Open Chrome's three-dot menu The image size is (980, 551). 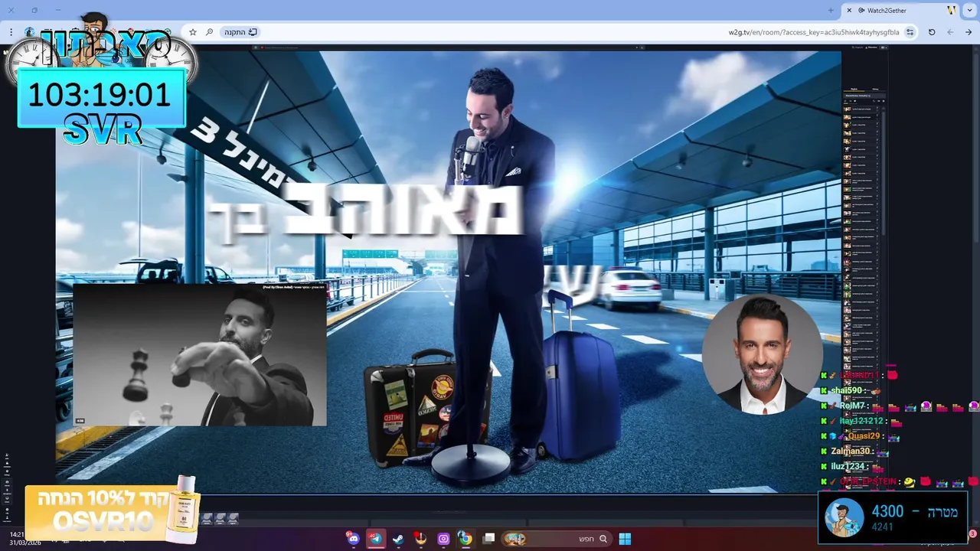[11, 32]
